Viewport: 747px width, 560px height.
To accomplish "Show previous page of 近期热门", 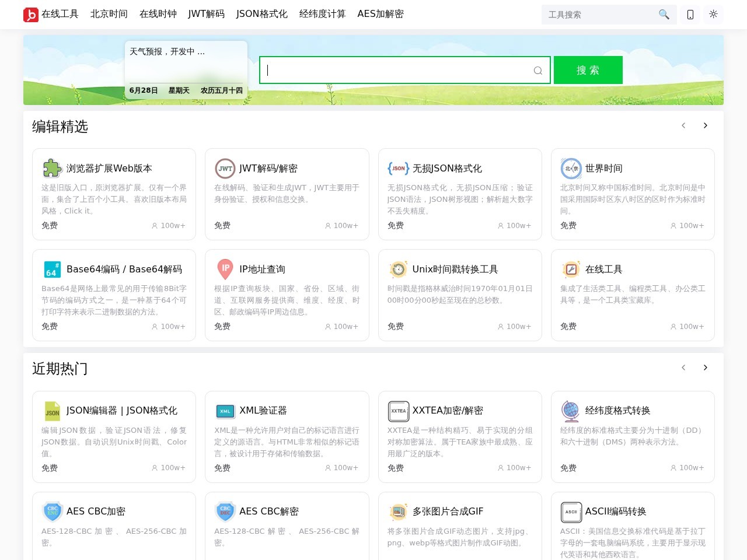I will click(x=683, y=367).
